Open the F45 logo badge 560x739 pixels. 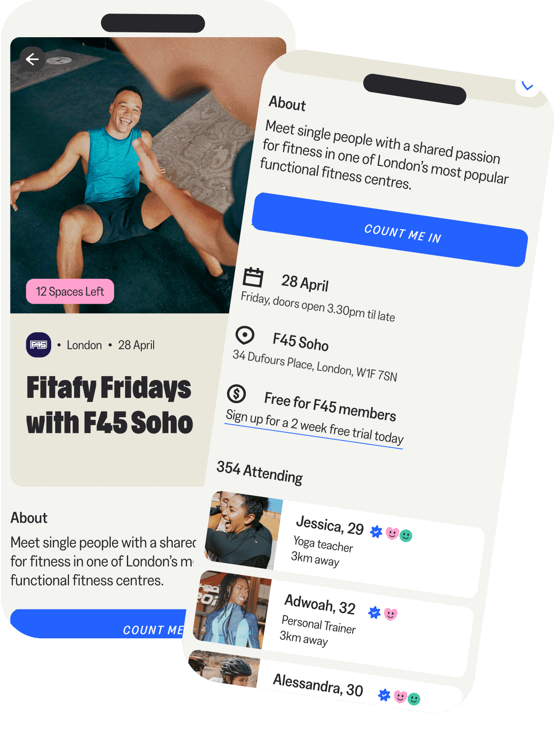(38, 345)
